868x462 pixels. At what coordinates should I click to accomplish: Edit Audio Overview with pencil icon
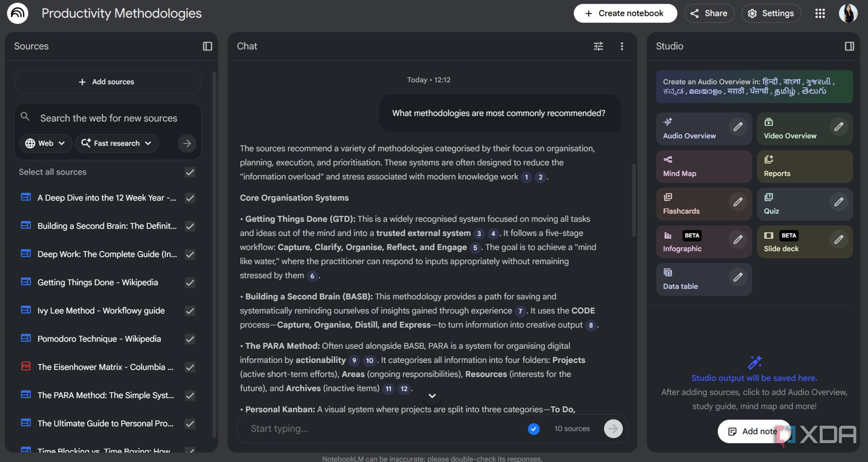tap(738, 127)
